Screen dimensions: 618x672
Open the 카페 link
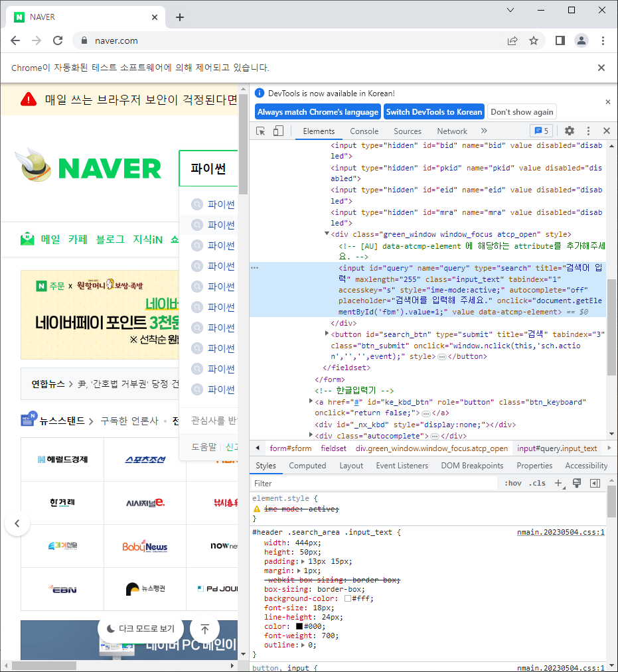[x=78, y=239]
